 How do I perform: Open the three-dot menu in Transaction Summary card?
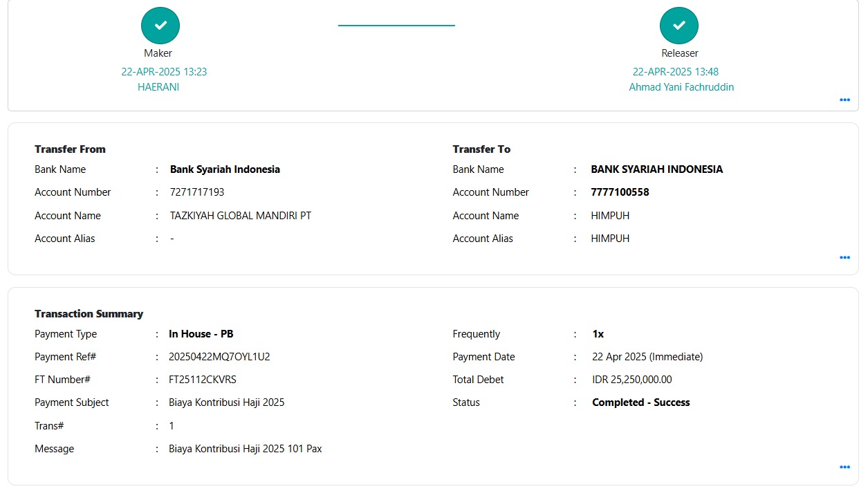click(x=844, y=467)
